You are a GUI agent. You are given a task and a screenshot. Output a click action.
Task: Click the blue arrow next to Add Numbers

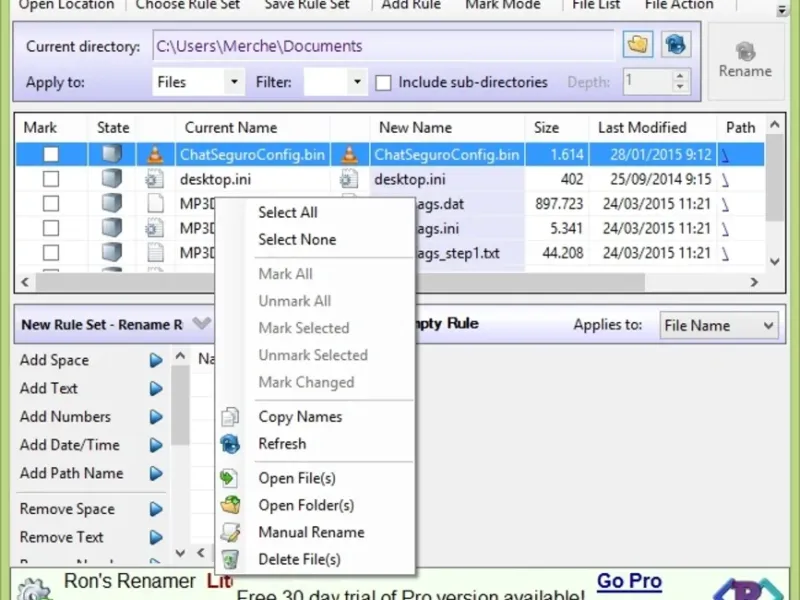click(156, 417)
